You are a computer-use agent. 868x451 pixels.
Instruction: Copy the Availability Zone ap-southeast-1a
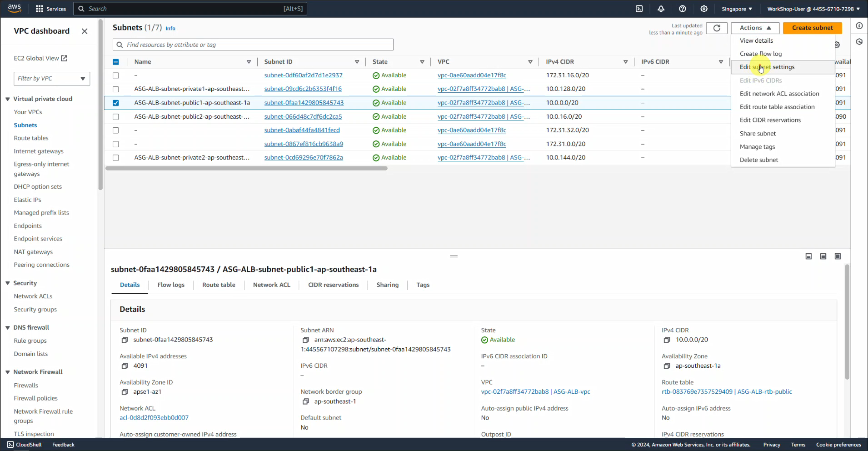(x=667, y=366)
